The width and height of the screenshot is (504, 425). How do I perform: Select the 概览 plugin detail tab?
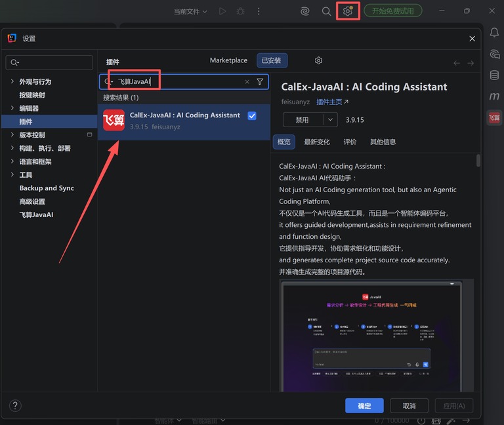283,142
